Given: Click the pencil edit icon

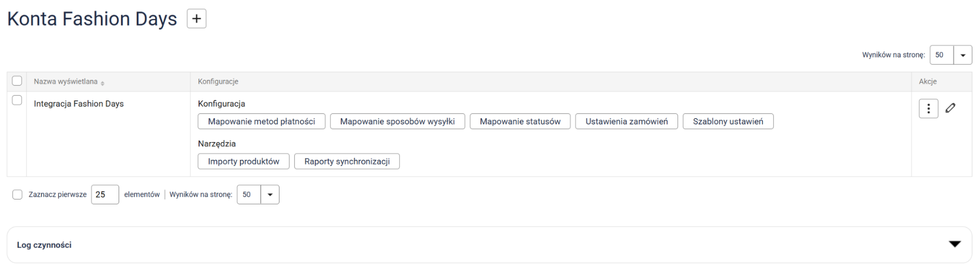Looking at the screenshot, I should (x=950, y=108).
